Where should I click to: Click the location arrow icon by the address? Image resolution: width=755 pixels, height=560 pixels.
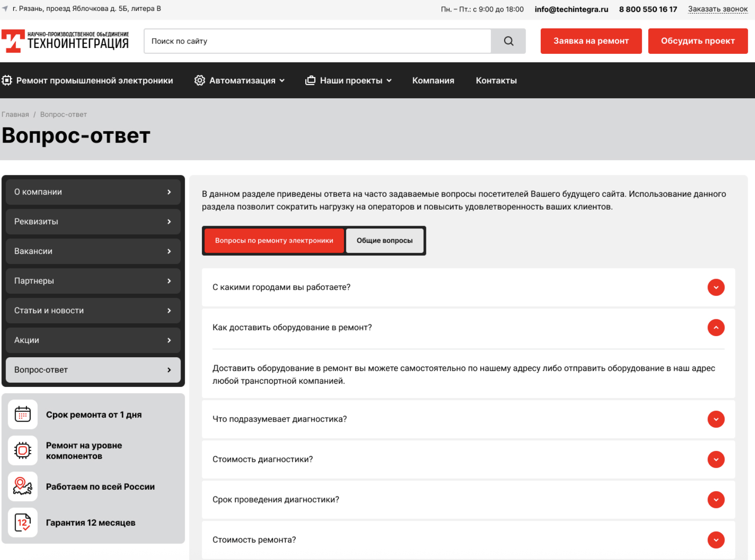pos(5,9)
